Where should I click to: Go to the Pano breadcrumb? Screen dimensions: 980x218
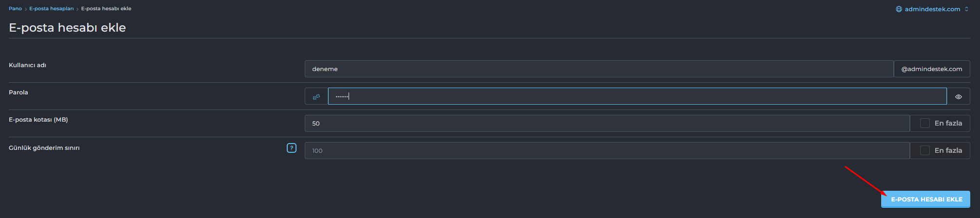click(15, 9)
